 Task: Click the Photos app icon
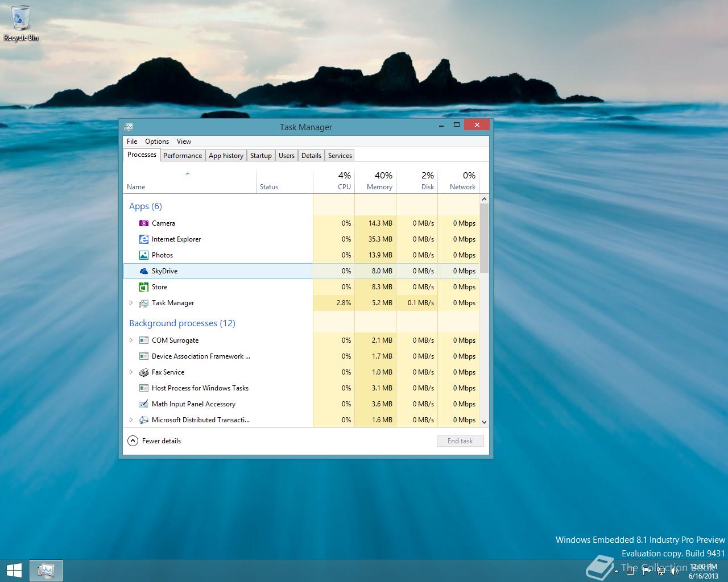coord(144,255)
